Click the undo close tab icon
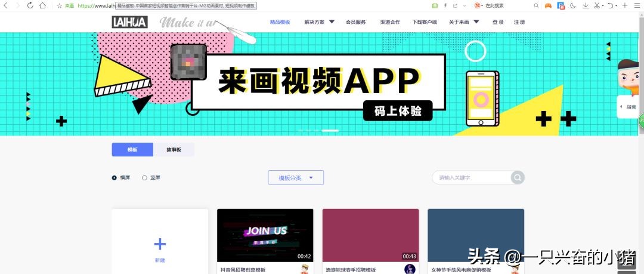644x274 pixels. click(611, 5)
